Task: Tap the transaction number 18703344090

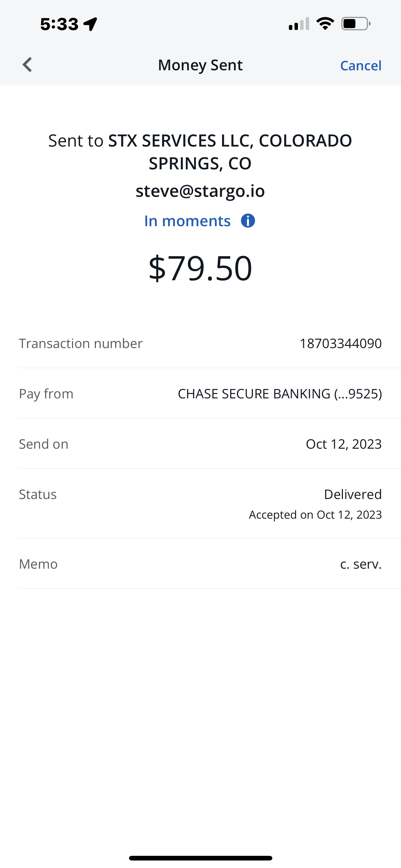Action: click(x=340, y=343)
